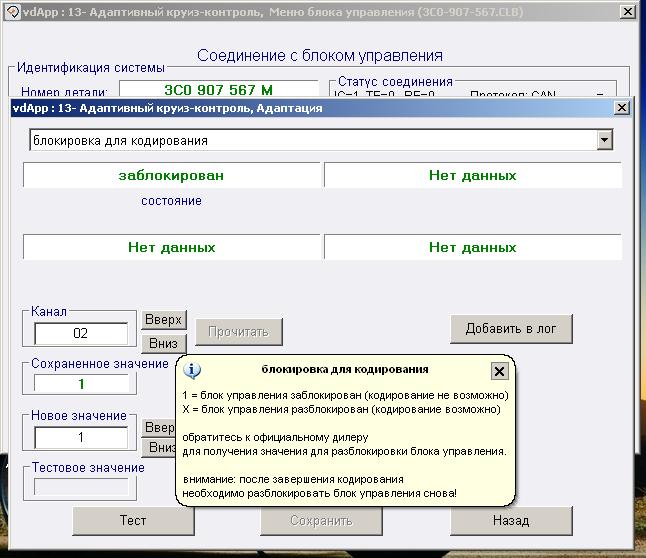Close the Адаптация dialog window
The image size is (646, 558).
[620, 108]
